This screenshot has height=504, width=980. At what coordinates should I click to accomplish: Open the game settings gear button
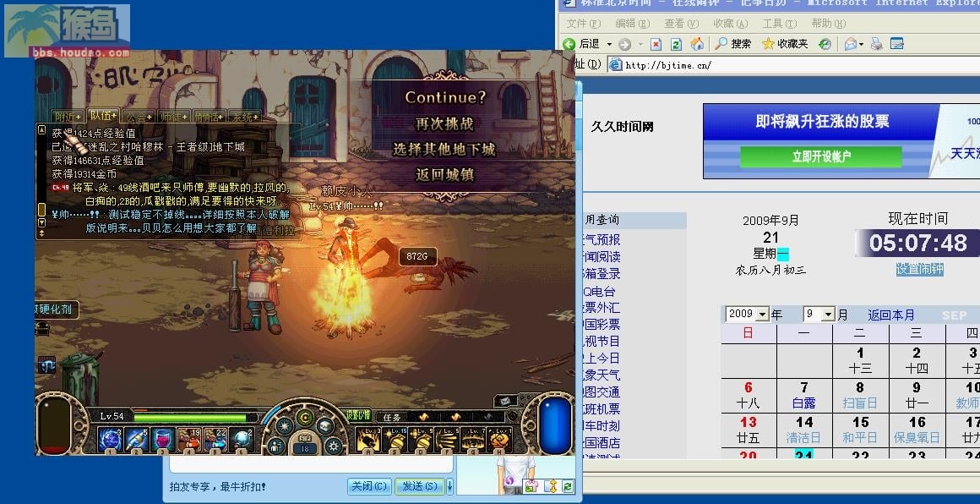click(x=334, y=445)
